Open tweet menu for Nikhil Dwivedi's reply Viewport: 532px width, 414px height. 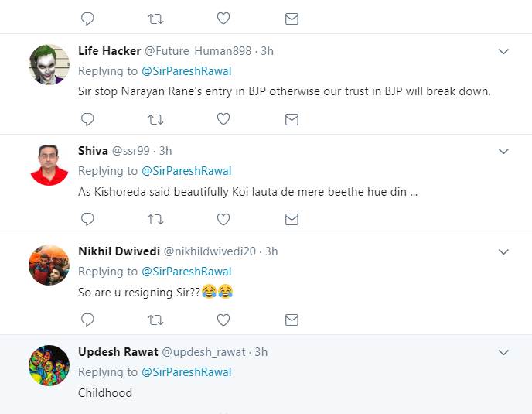pos(503,252)
